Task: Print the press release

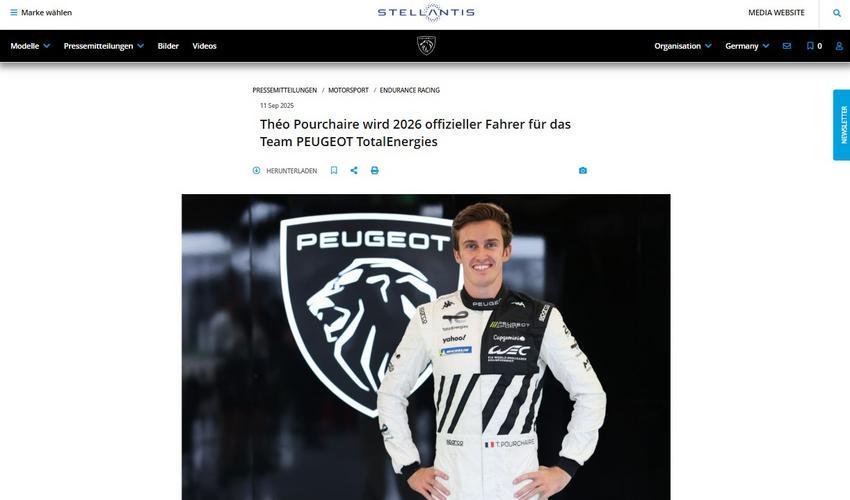Action: tap(375, 170)
